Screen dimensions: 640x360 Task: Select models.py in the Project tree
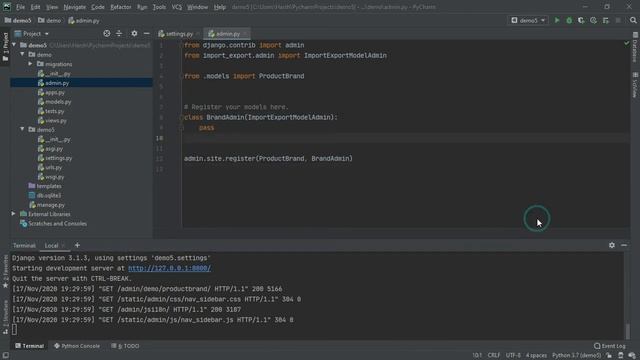(x=58, y=102)
